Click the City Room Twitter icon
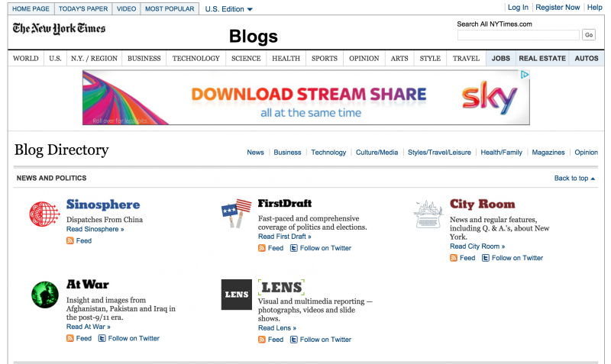 [486, 258]
